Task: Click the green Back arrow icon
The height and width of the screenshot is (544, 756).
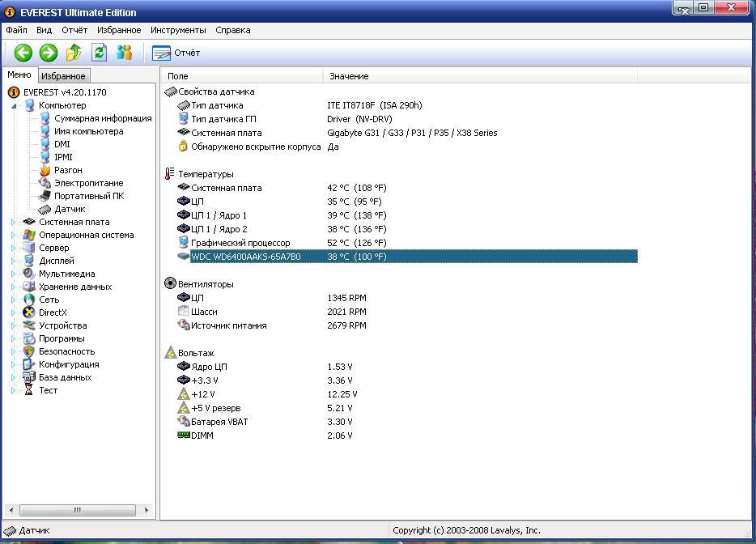Action: tap(23, 53)
